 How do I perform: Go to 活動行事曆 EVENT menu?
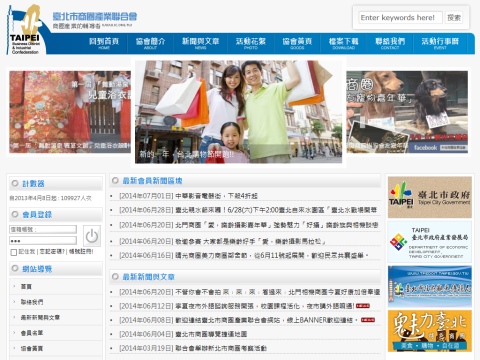point(440,43)
